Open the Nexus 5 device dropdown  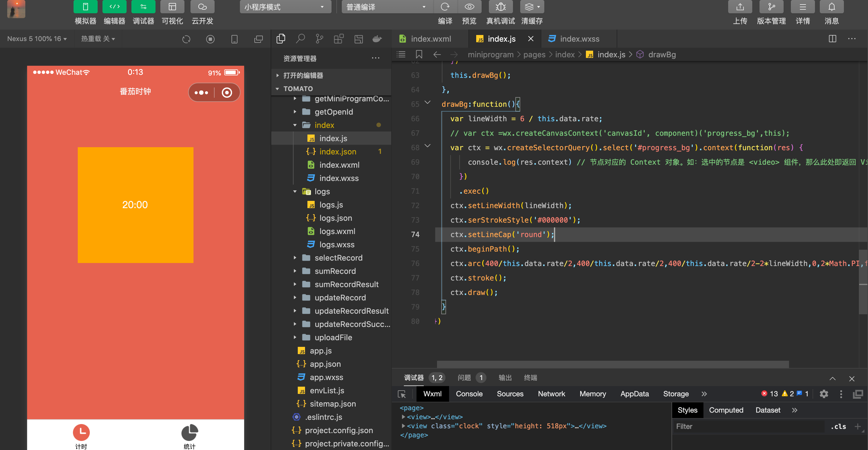(37, 39)
